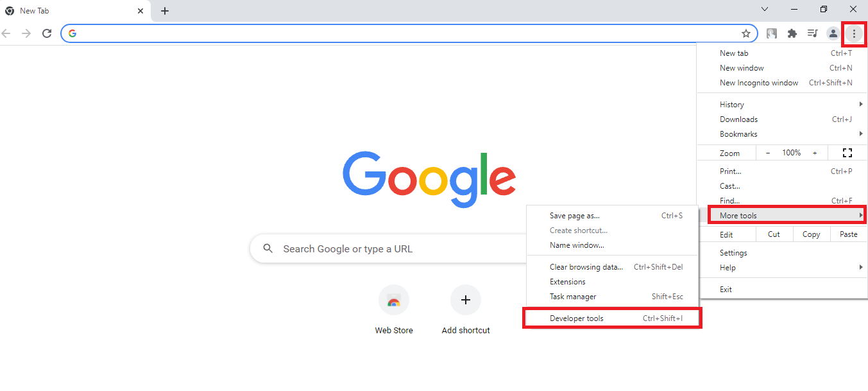Screen dimensions: 868x391
Task: Click the Paste button in Edit row
Action: 848,234
